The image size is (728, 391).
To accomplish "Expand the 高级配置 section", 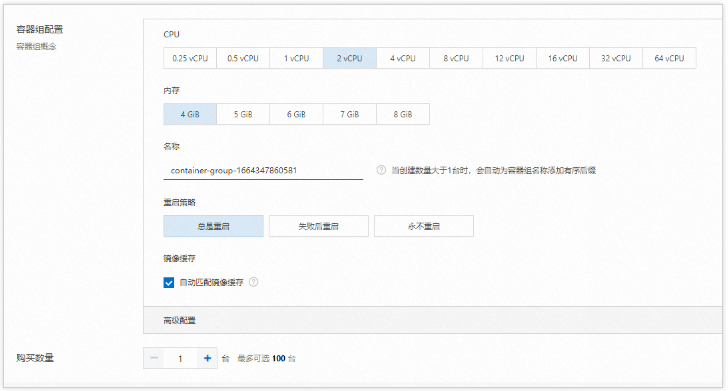I will [432, 320].
